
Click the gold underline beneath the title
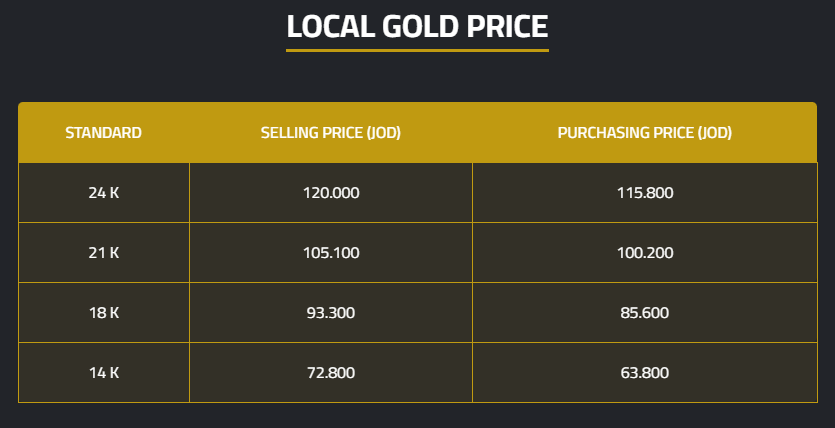(x=417, y=49)
